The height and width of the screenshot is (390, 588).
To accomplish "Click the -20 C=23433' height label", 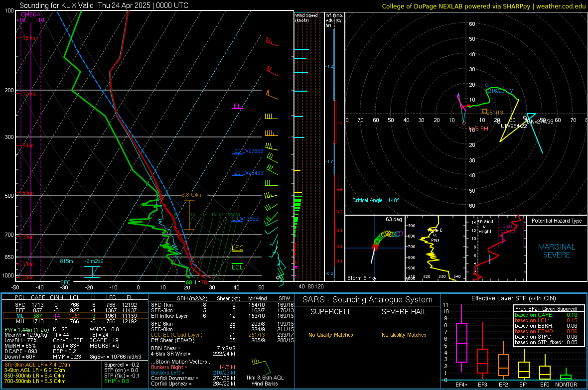I will pos(248,173).
